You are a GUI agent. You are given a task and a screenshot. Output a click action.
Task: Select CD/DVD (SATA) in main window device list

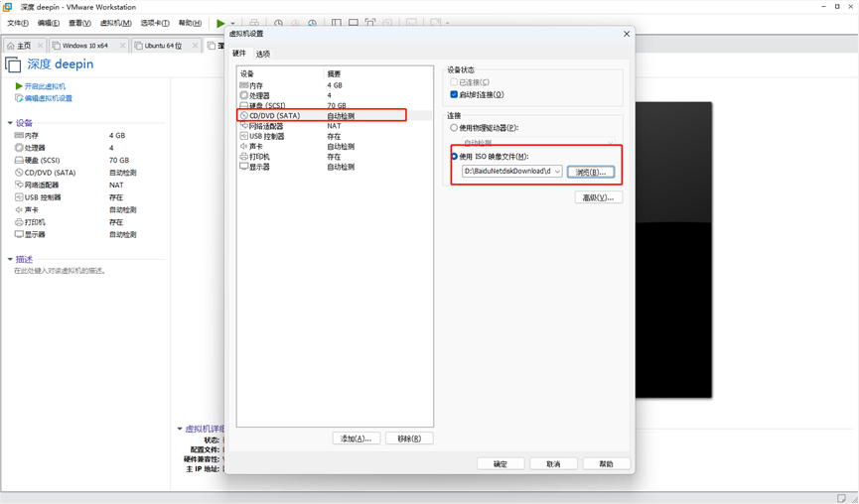pos(76,173)
